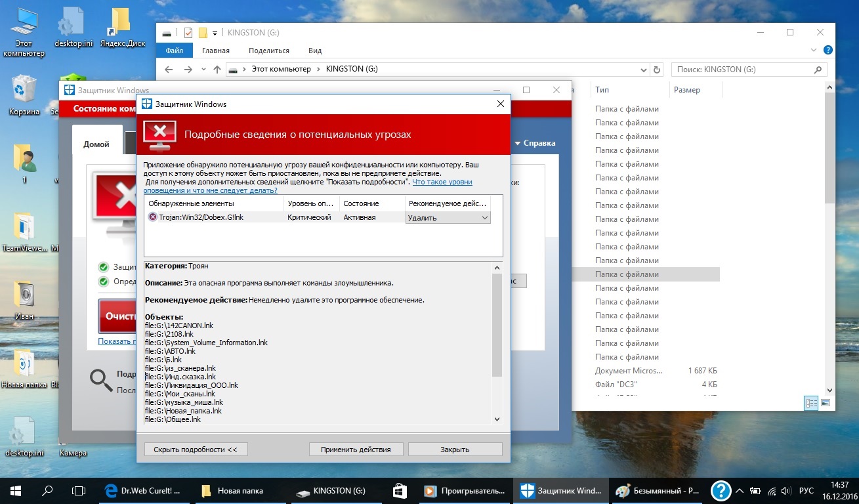Switch to the Домой tab in Defender
This screenshot has height=504, width=859.
pos(96,144)
